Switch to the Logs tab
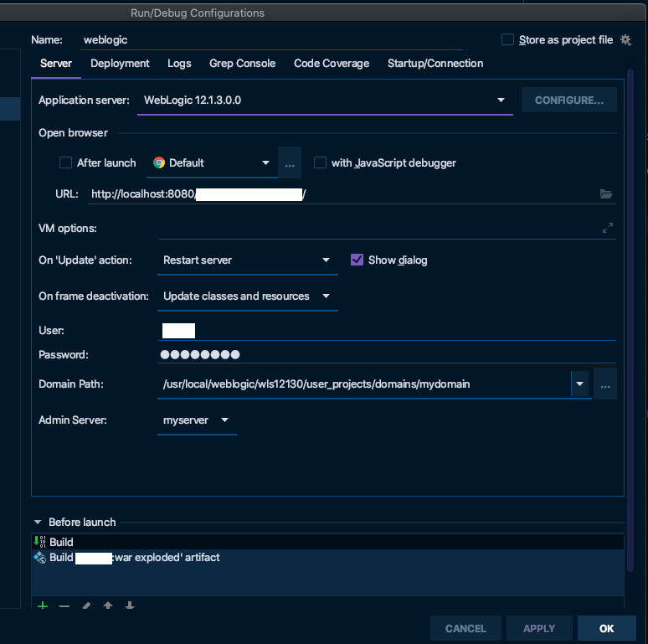 [x=179, y=64]
